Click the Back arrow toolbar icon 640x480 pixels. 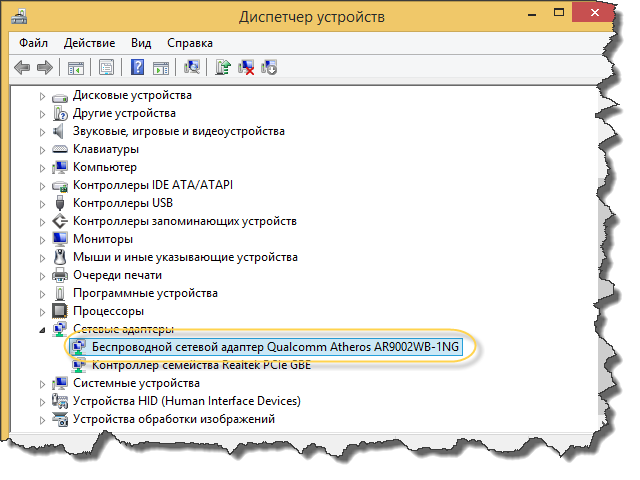(x=22, y=67)
